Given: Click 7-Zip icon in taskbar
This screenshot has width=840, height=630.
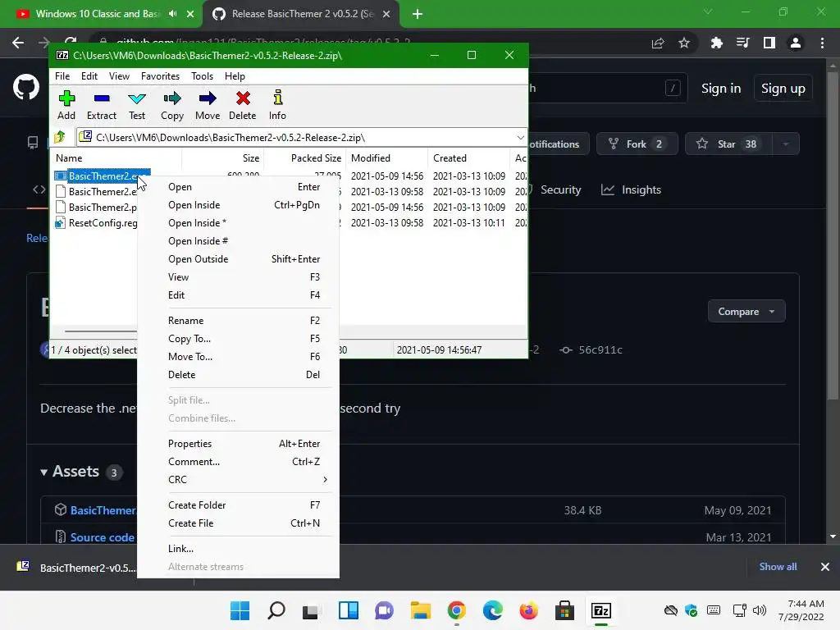Looking at the screenshot, I should pos(601,610).
